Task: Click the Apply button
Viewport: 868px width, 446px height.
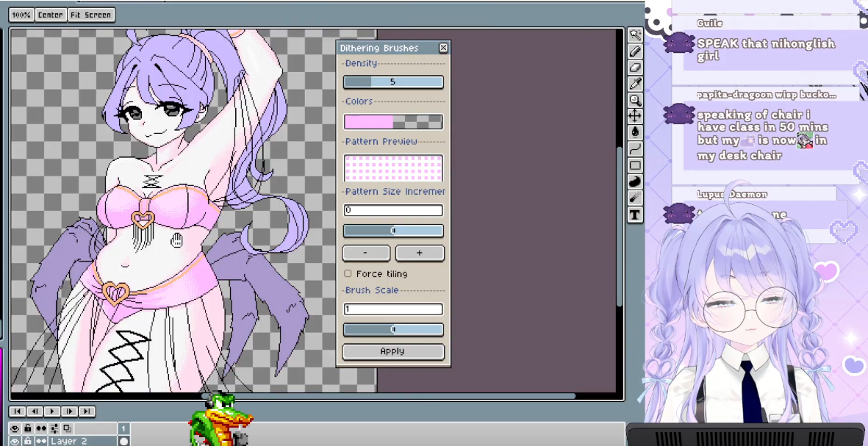Action: point(393,351)
